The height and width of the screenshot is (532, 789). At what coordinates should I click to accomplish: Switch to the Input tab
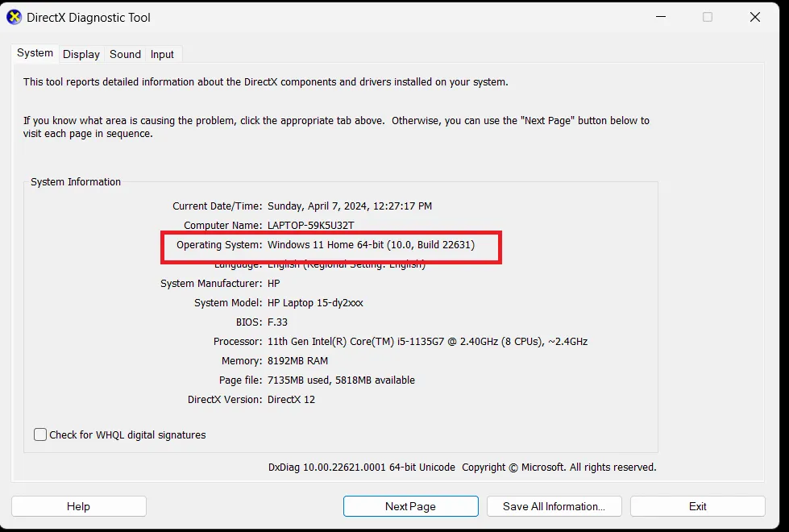(162, 54)
